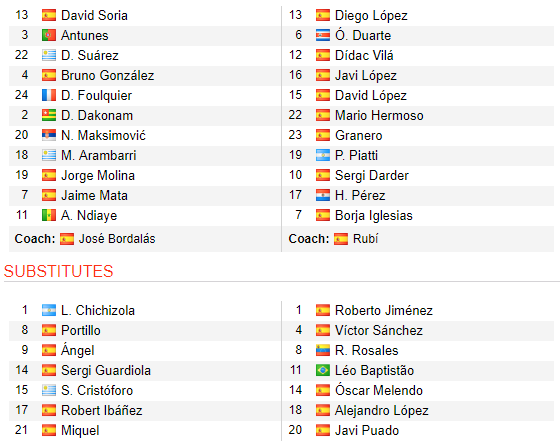Open coach José Bordalás profile

pyautogui.click(x=117, y=239)
